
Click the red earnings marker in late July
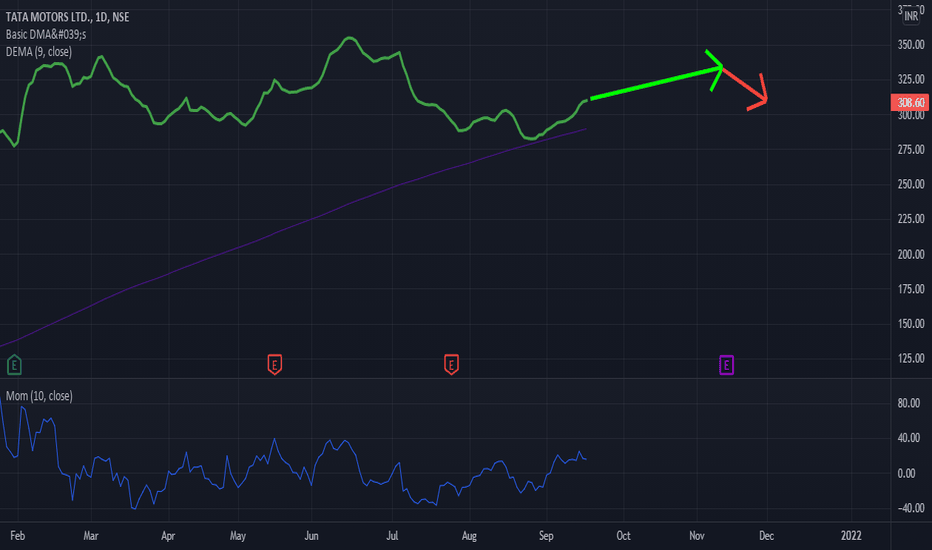click(451, 364)
